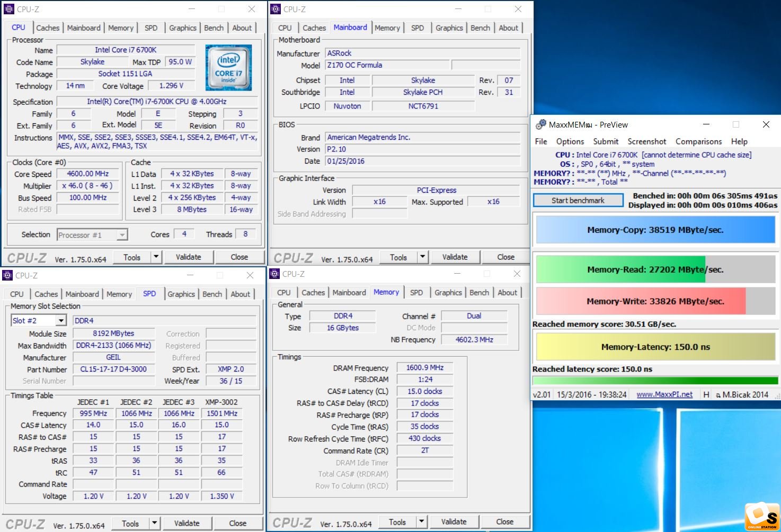The height and width of the screenshot is (532, 781).
Task: Click the Close button in the SPD window
Action: point(238,524)
